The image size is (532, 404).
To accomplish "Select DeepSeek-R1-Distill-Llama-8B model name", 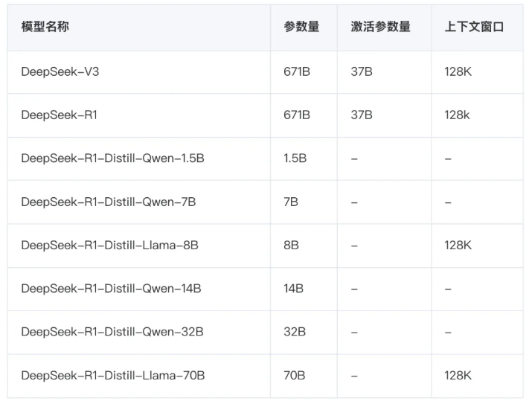I will 109,245.
